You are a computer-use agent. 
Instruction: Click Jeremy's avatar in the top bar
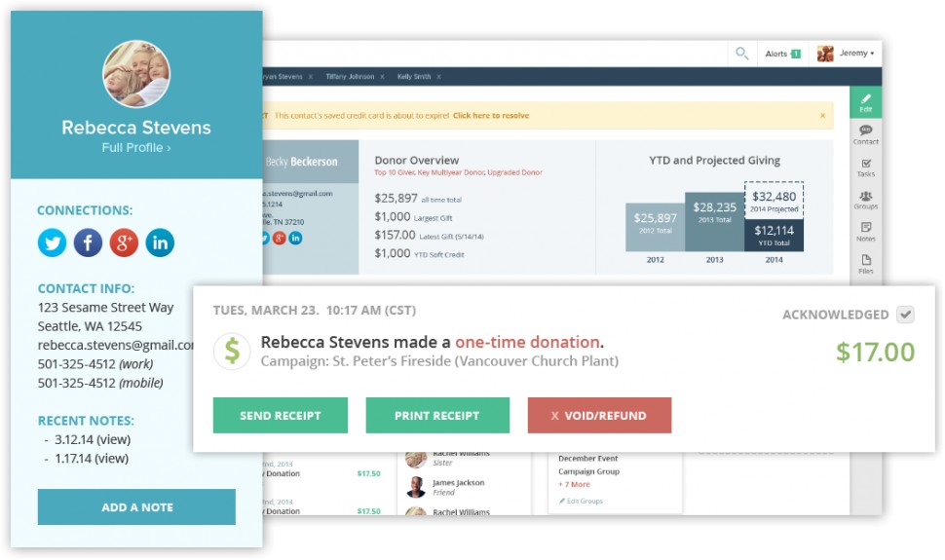825,54
